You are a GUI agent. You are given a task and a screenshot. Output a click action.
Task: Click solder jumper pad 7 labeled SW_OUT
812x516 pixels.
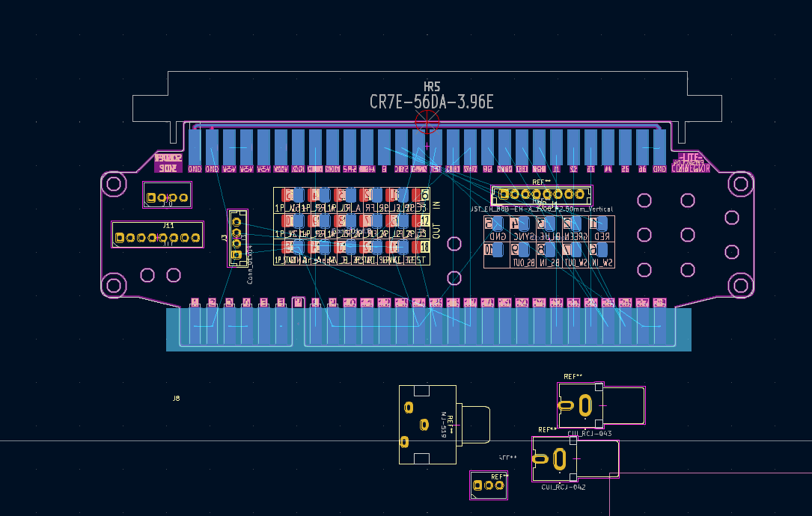(x=575, y=250)
